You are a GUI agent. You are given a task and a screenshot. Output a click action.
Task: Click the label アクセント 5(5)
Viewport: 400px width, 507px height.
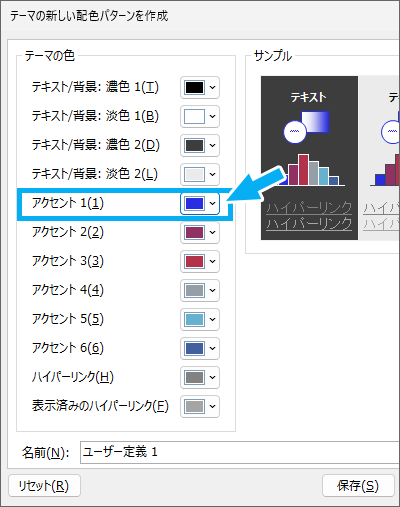tap(68, 319)
